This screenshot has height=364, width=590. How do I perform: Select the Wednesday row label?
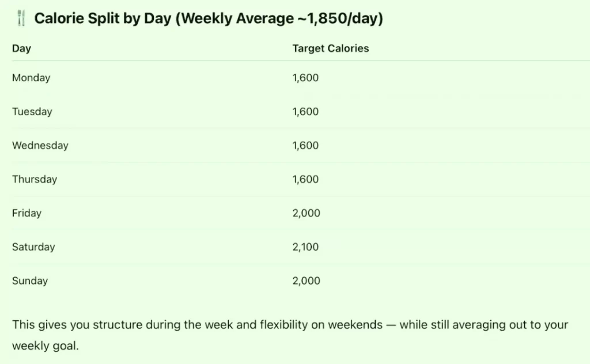(40, 146)
